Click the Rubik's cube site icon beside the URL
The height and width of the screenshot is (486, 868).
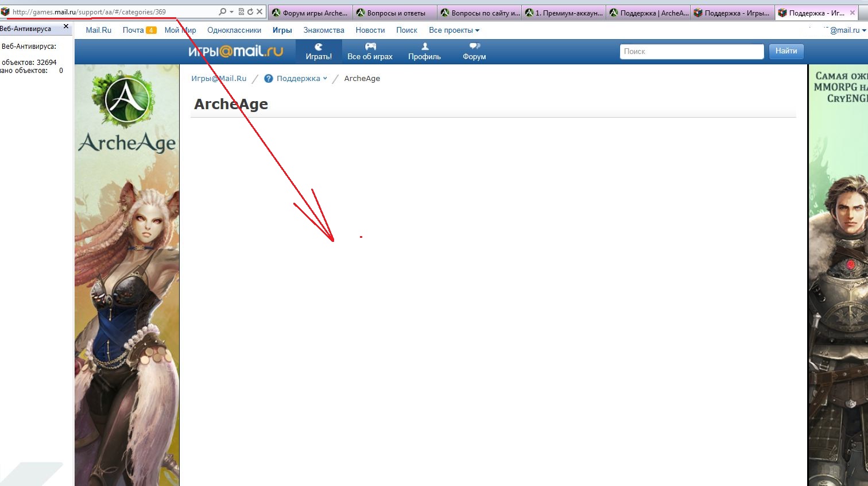click(x=5, y=11)
